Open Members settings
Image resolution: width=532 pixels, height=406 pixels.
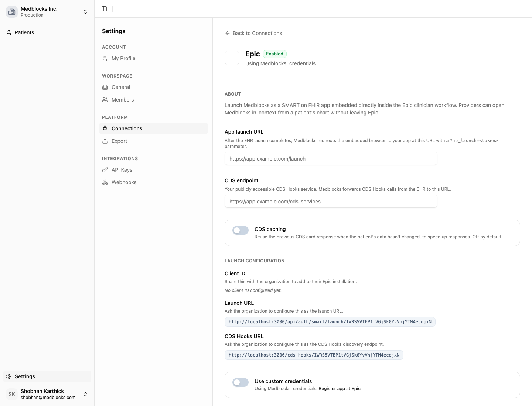click(153, 100)
